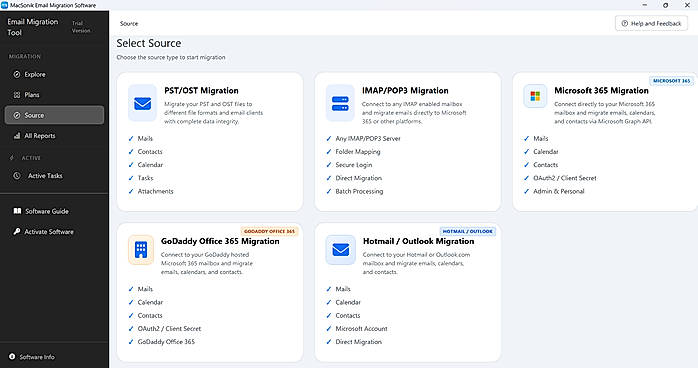Click the GoDaddy Office 365 building icon
Image resolution: width=698 pixels, height=368 pixels.
pos(141,250)
